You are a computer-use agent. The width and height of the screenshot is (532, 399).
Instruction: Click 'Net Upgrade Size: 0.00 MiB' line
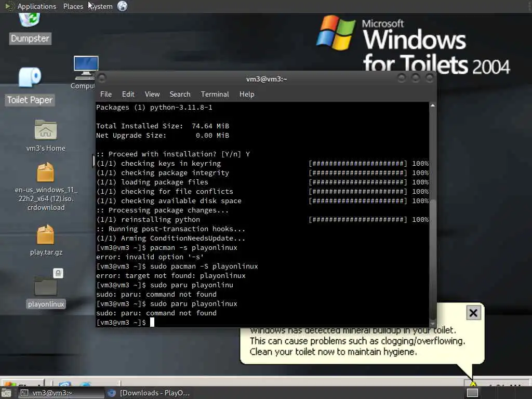(x=163, y=136)
